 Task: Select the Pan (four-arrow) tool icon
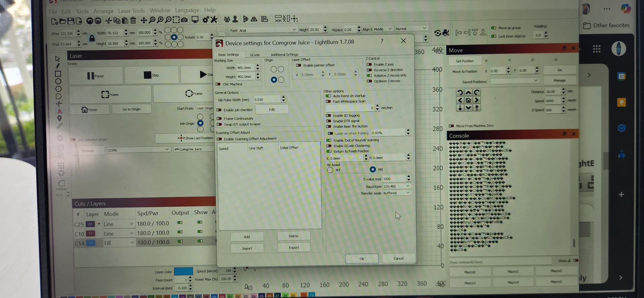pos(144,20)
